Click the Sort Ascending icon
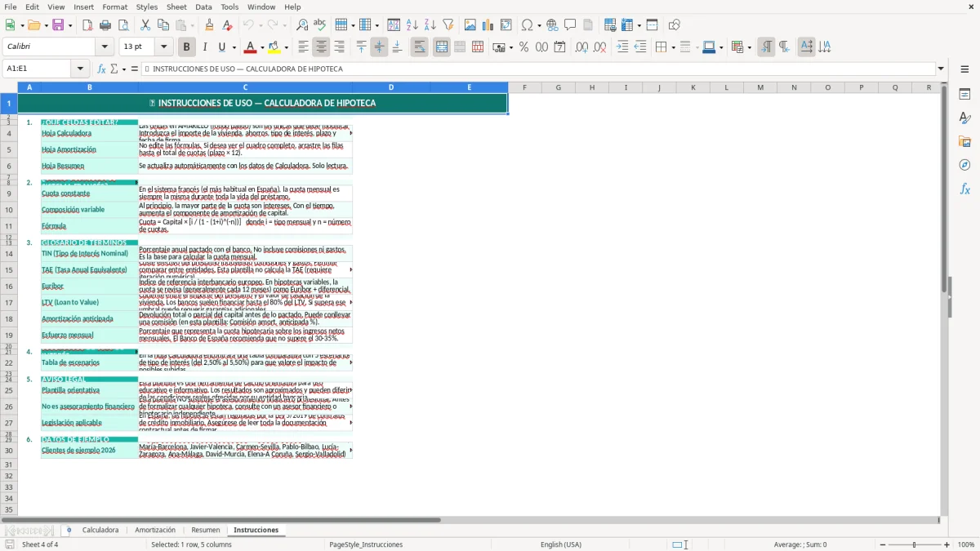The image size is (980, 551). point(412,25)
